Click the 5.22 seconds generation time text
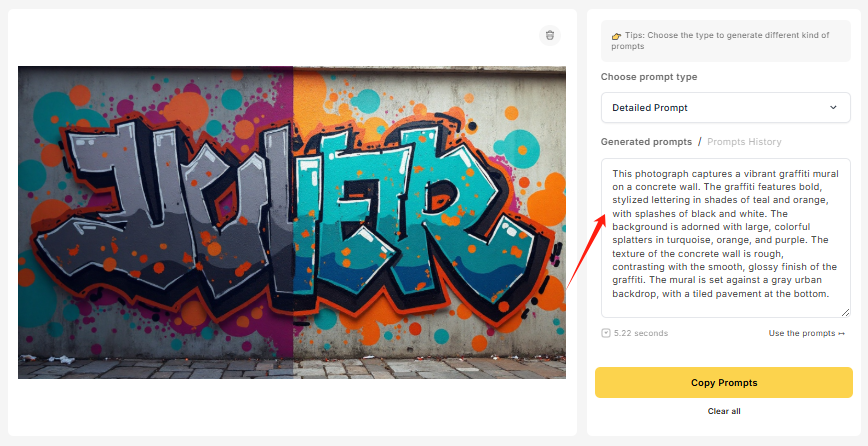 pyautogui.click(x=641, y=333)
